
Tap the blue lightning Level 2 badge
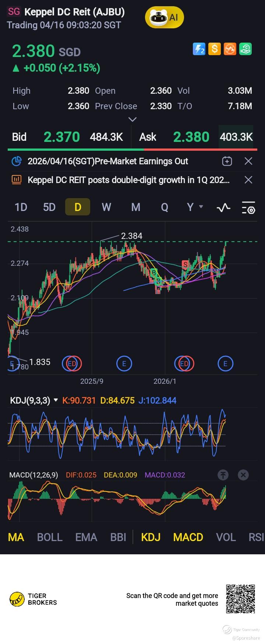199,49
